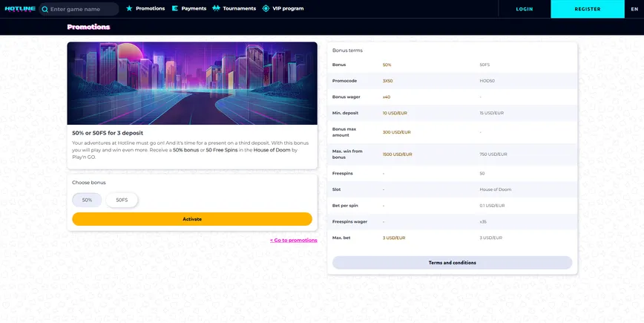Screen dimensions: 644x323
Task: Open the Promotions menu item
Action: pos(151,8)
